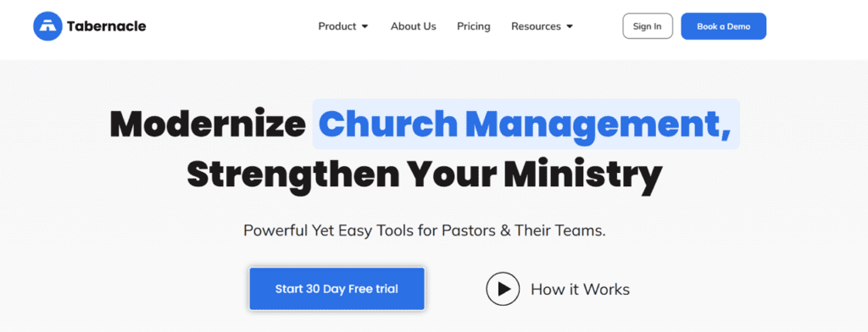The height and width of the screenshot is (332, 868).
Task: Click the Tabernacle brand name text
Action: point(106,26)
